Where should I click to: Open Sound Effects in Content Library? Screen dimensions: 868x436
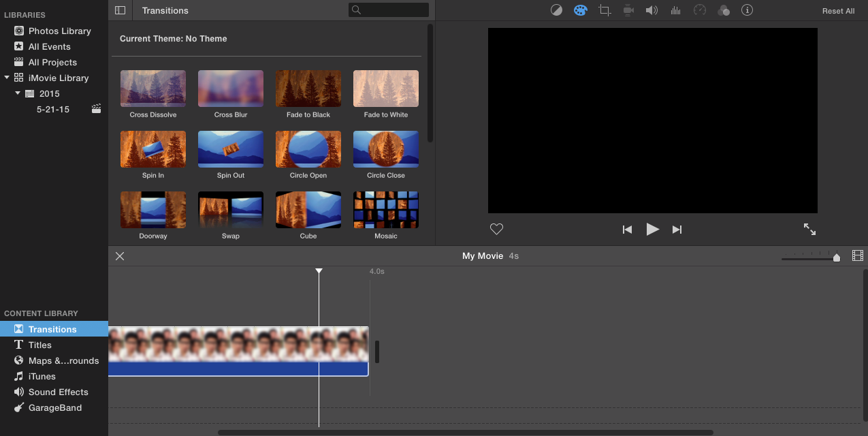[58, 392]
